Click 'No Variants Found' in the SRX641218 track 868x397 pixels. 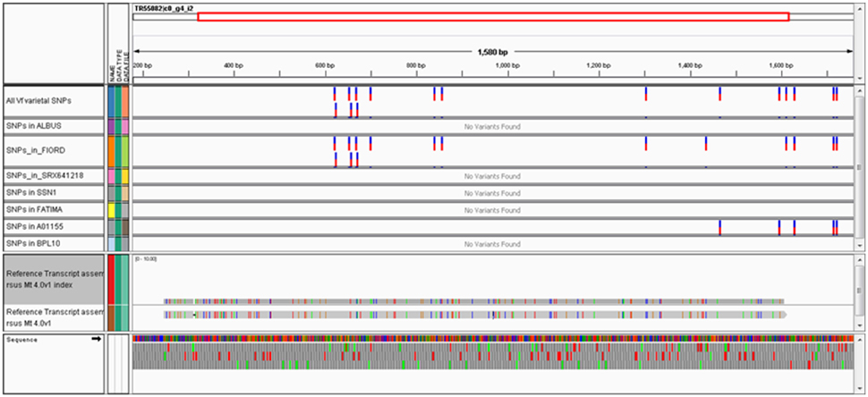coord(492,177)
